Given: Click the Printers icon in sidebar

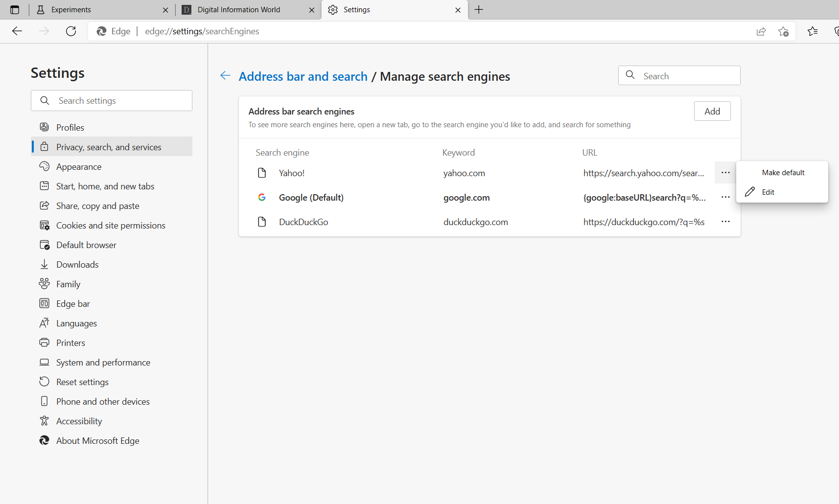Looking at the screenshot, I should 45,343.
